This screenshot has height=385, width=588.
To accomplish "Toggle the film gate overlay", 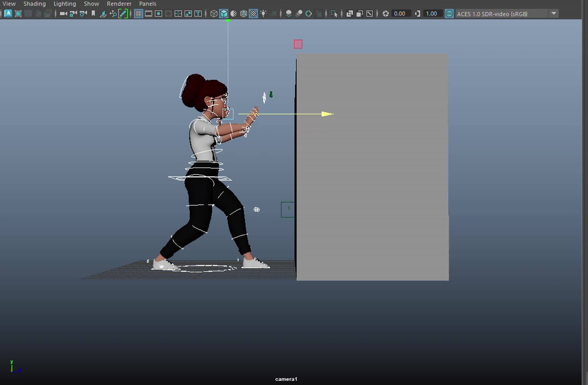I will point(149,13).
